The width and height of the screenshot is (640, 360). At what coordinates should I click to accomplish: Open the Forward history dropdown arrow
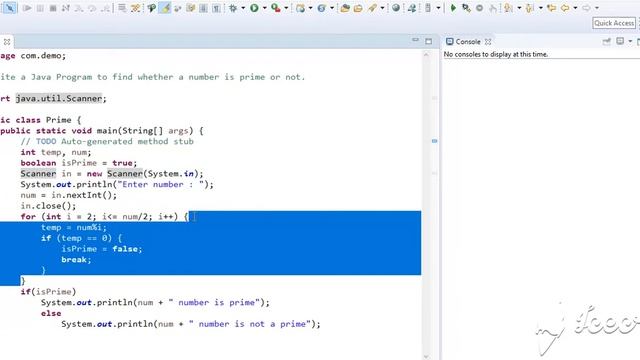click(596, 8)
